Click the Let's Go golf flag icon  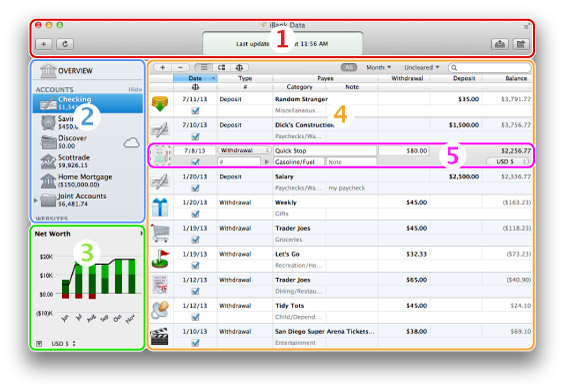click(160, 259)
